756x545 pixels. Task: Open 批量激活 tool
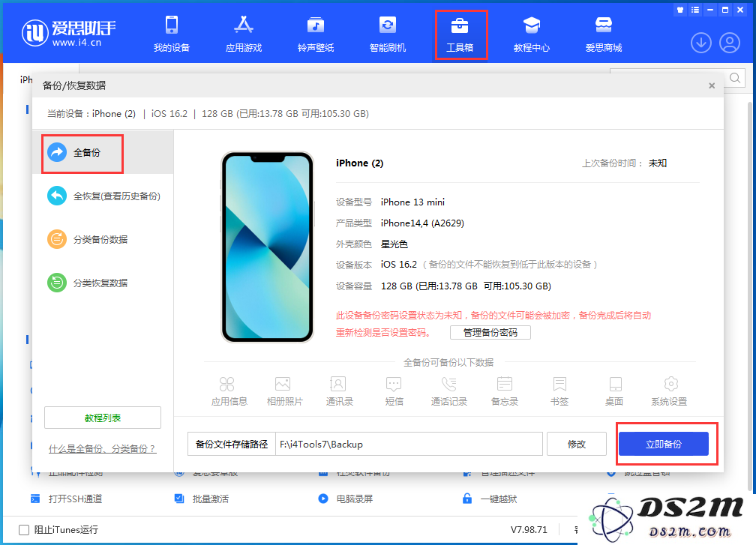click(202, 499)
